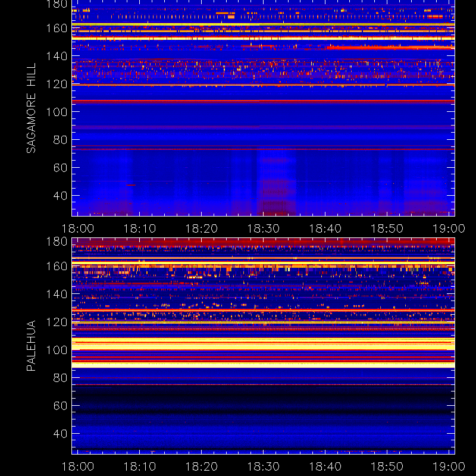Choose Palehua's 120 frequency tick label

[x=57, y=322]
